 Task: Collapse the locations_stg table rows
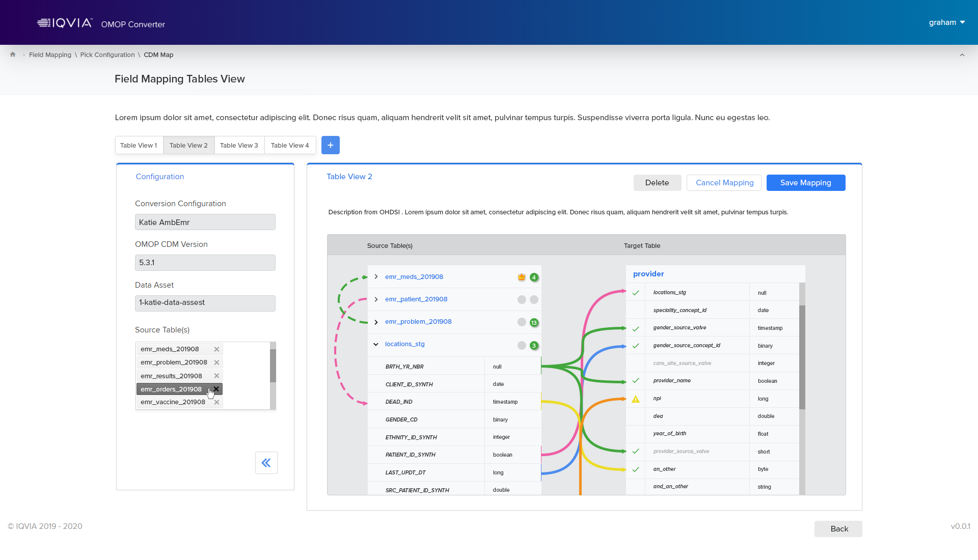click(376, 344)
